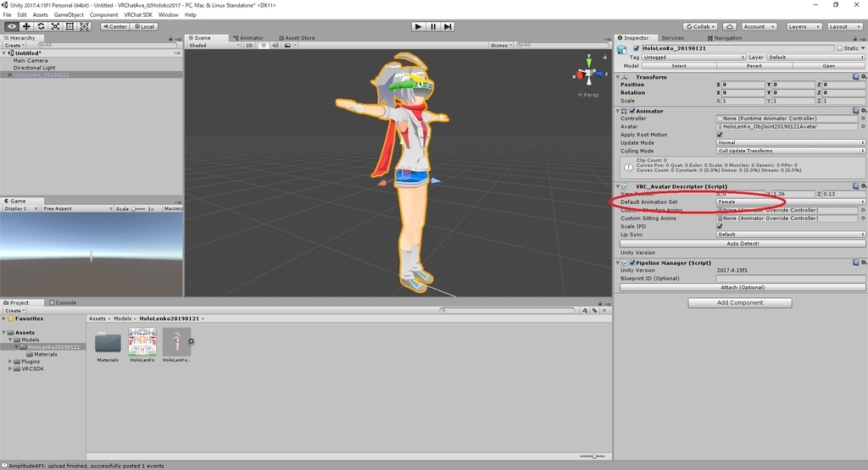Open the Tag dropdown

693,58
